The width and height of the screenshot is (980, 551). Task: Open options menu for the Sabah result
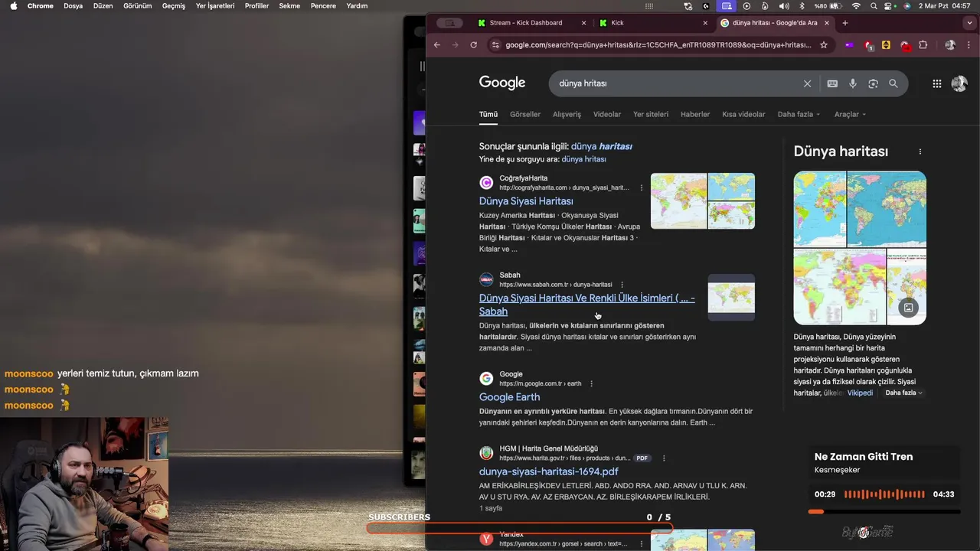[622, 285]
